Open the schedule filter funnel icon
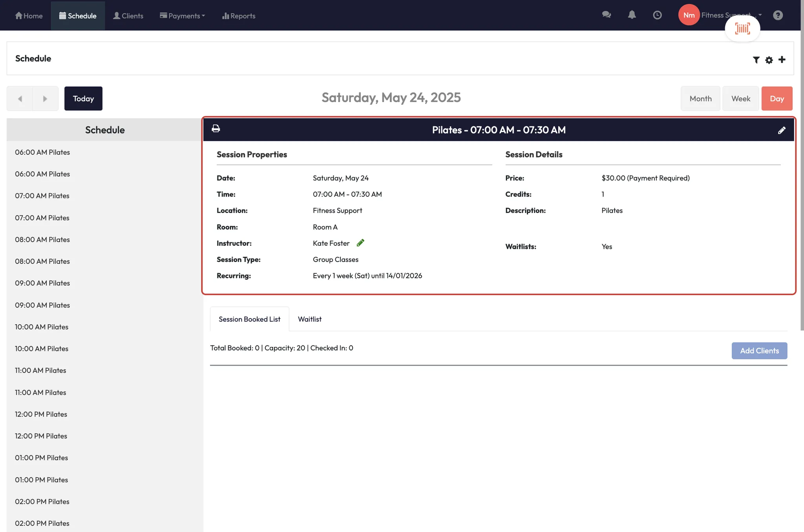 [756, 60]
